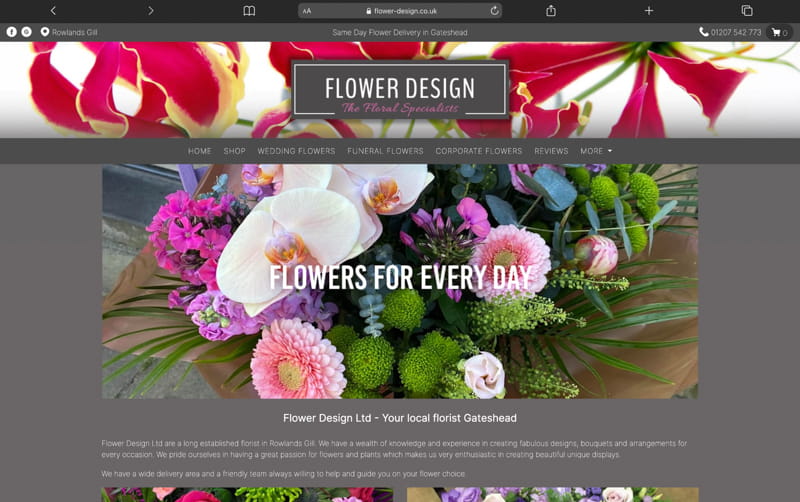Open the REVIEWS page
Screen dimensions: 800x502
(x=551, y=151)
